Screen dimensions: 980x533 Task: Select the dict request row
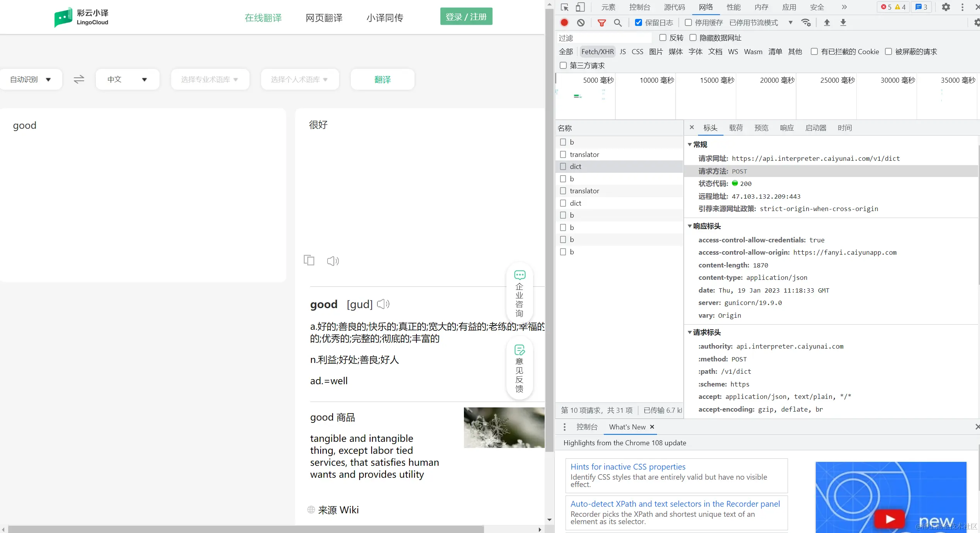click(576, 166)
